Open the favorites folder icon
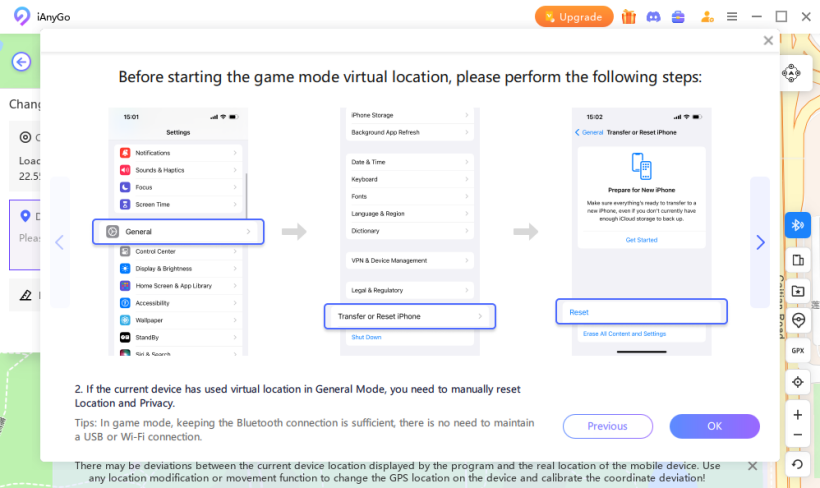This screenshot has height=488, width=820. click(798, 291)
